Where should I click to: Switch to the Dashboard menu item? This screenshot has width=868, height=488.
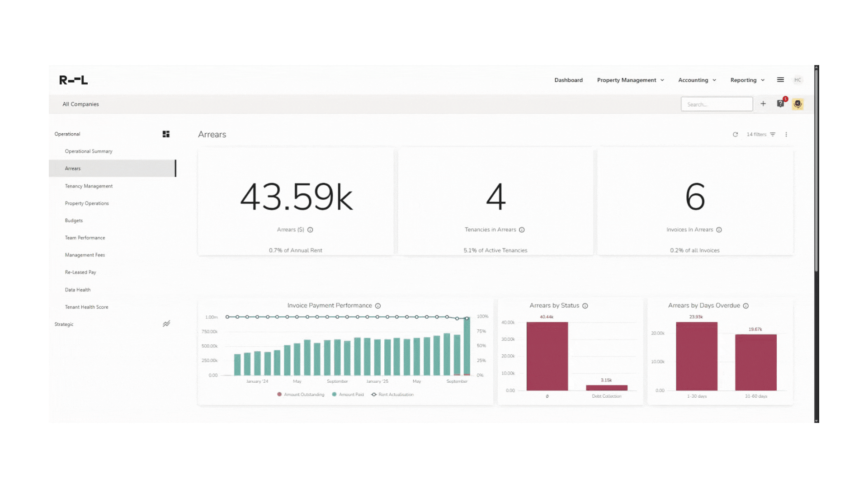click(568, 80)
